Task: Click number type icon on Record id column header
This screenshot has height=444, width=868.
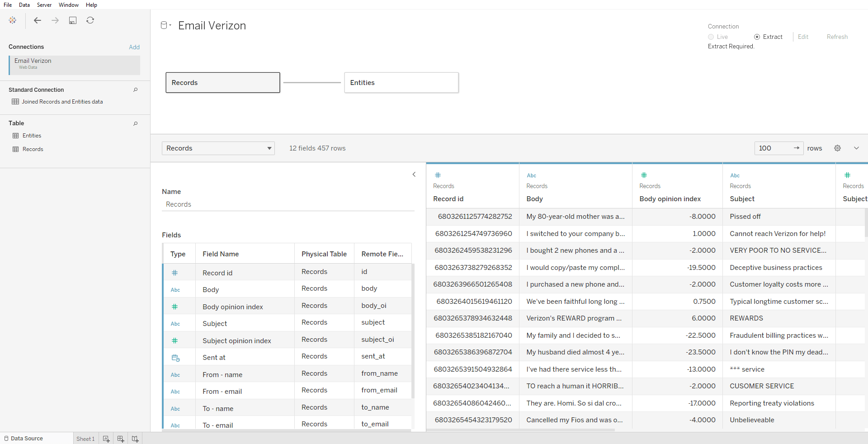Action: tap(438, 175)
